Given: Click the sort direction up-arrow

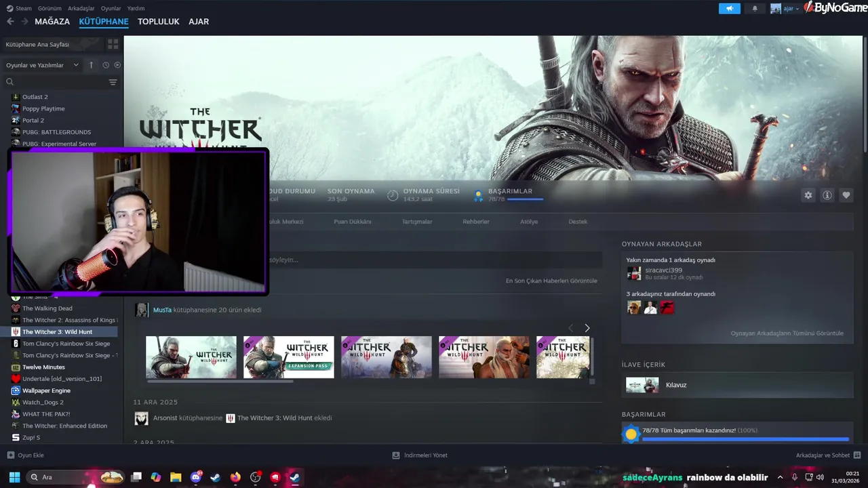Looking at the screenshot, I should click(92, 65).
